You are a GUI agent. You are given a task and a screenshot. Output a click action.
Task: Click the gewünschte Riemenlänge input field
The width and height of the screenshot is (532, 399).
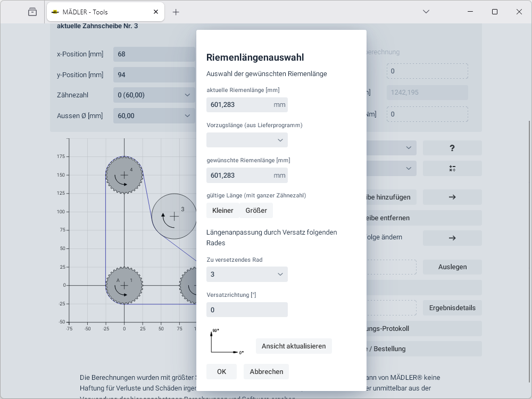click(x=239, y=175)
